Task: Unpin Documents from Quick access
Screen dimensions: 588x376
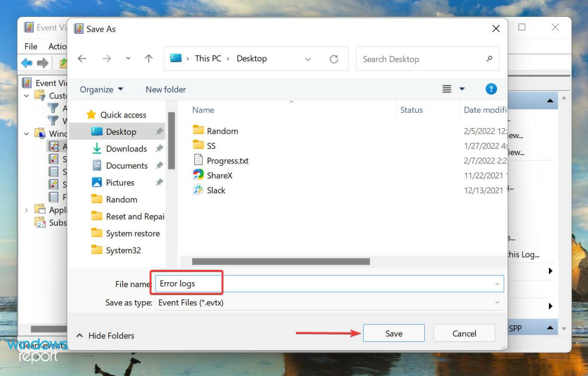Action: [x=160, y=165]
